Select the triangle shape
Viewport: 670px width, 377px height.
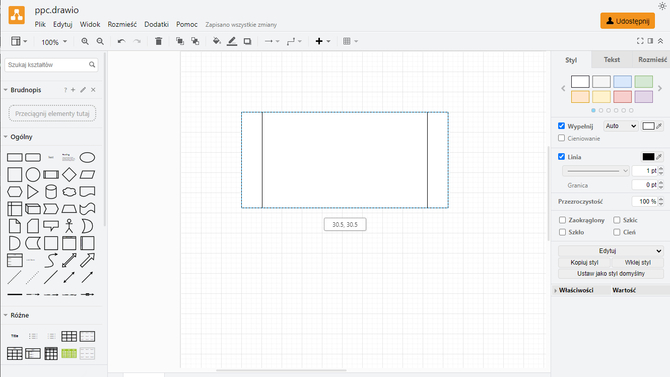(32, 192)
